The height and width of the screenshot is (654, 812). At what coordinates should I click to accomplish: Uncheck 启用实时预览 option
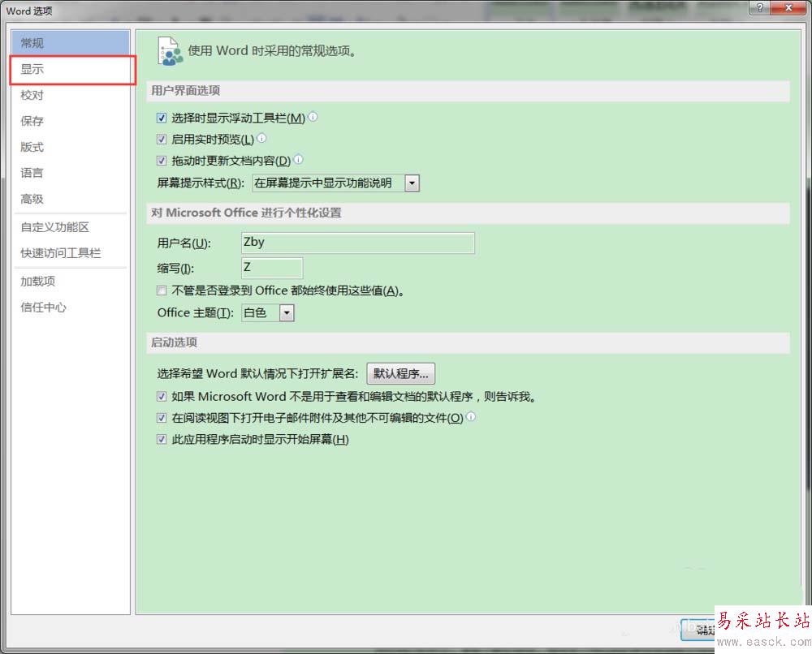click(162, 140)
